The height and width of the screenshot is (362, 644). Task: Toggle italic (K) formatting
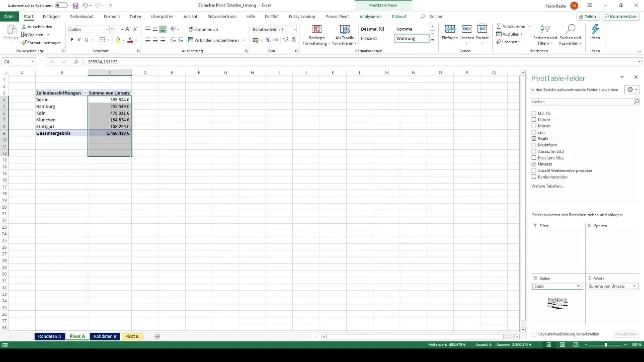(x=79, y=40)
